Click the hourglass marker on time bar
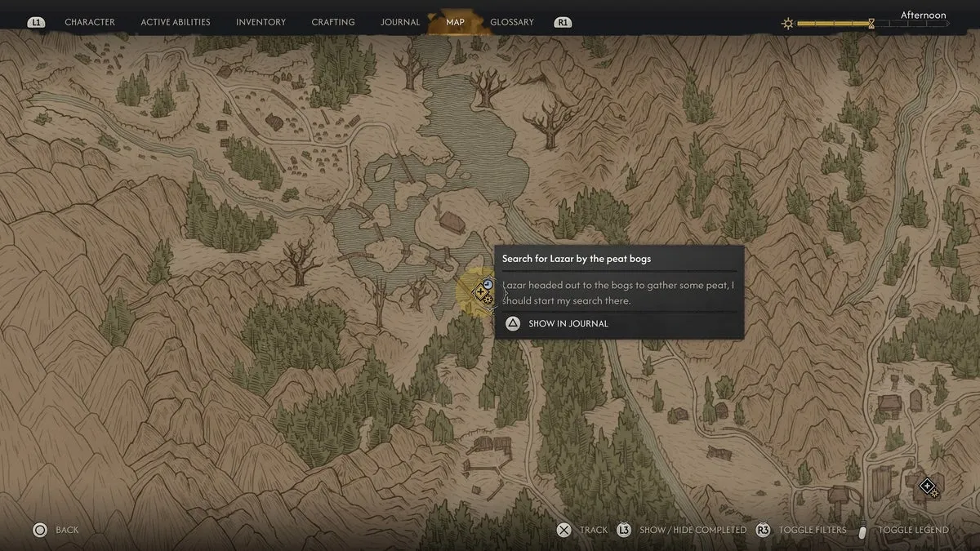Viewport: 980px width, 551px height. (x=871, y=24)
